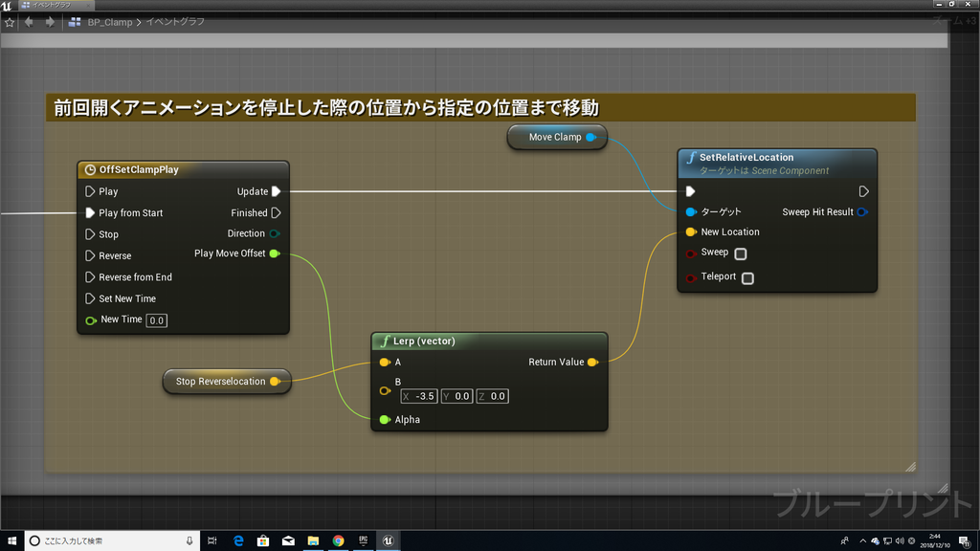Edit the X value field on Lerp B input

click(x=421, y=395)
